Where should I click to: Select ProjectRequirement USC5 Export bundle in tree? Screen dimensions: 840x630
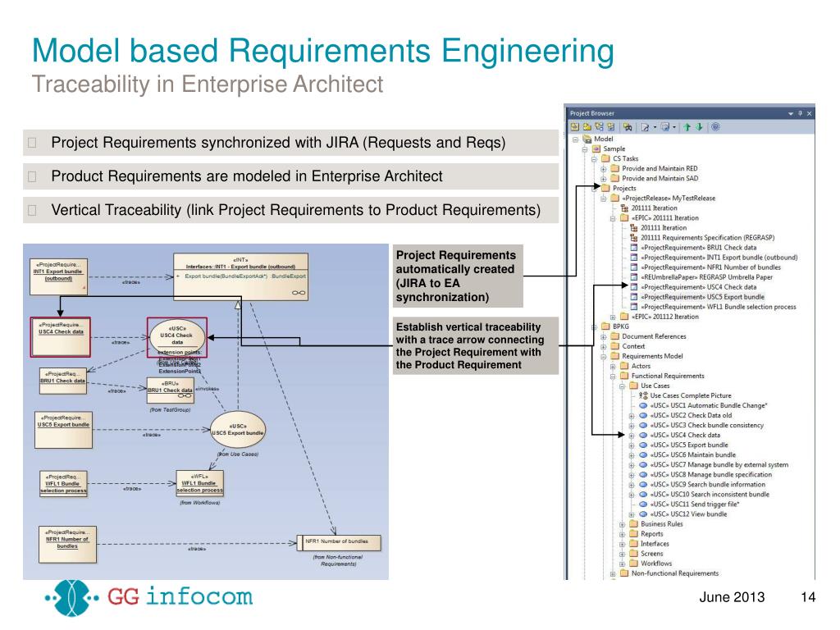[x=702, y=297]
